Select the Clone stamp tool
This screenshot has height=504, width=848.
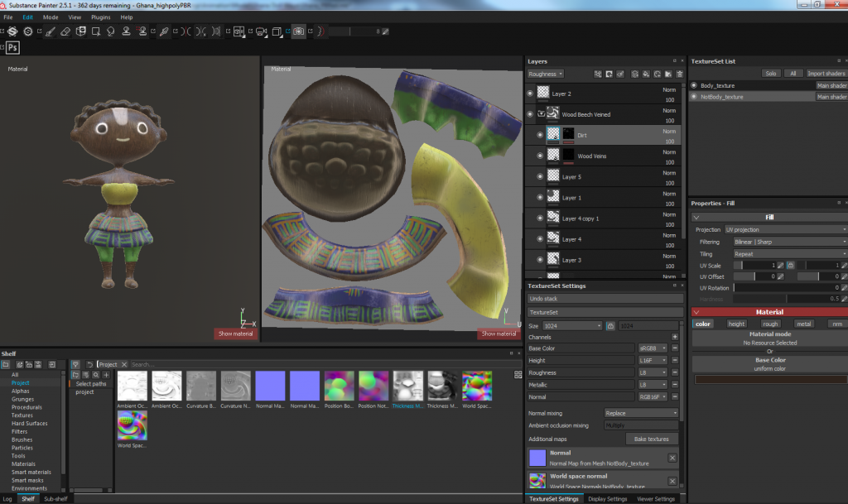pyautogui.click(x=126, y=31)
